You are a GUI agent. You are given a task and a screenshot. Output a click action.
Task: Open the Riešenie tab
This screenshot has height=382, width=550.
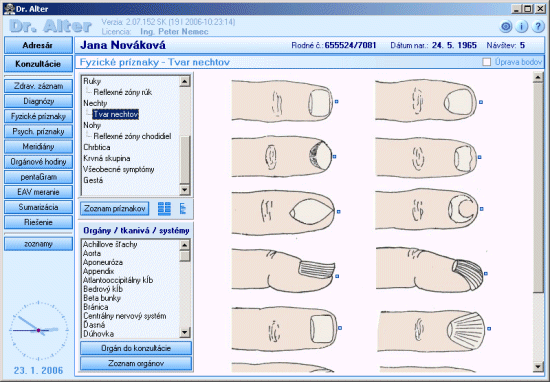click(x=38, y=222)
